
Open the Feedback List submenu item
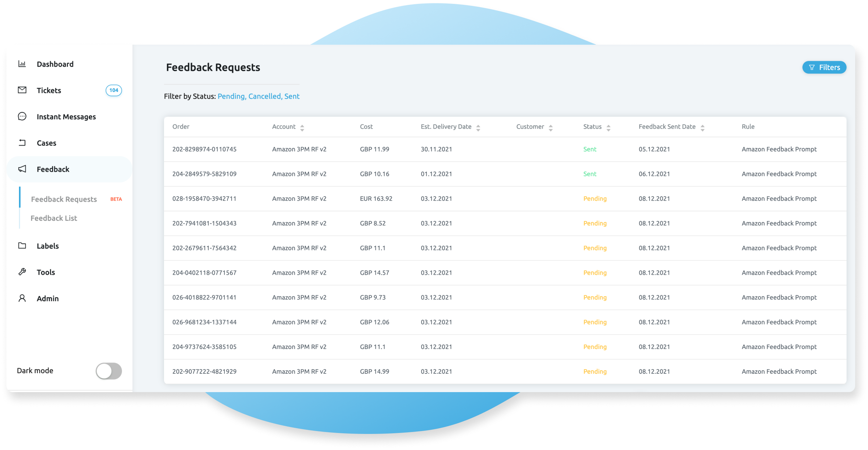pos(54,218)
